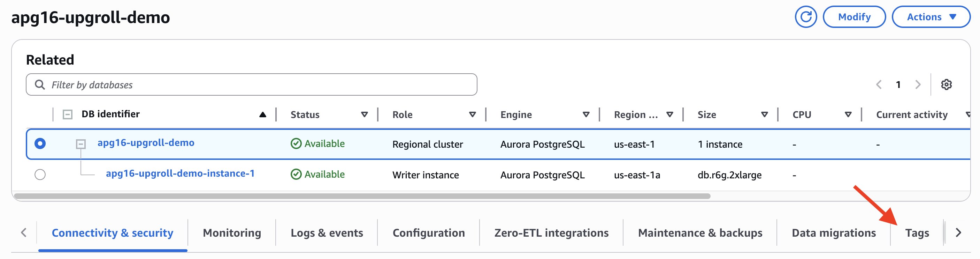
Task: Open the Actions dropdown menu
Action: pyautogui.click(x=931, y=17)
